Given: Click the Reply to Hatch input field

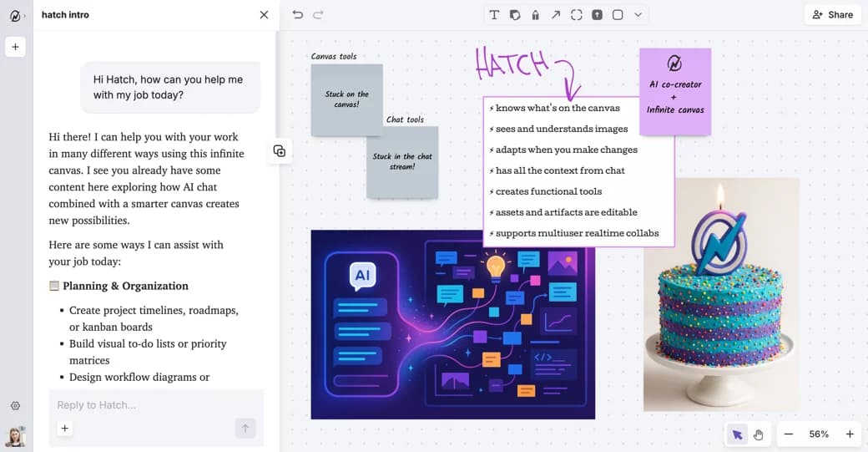Looking at the screenshot, I should click(x=156, y=405).
